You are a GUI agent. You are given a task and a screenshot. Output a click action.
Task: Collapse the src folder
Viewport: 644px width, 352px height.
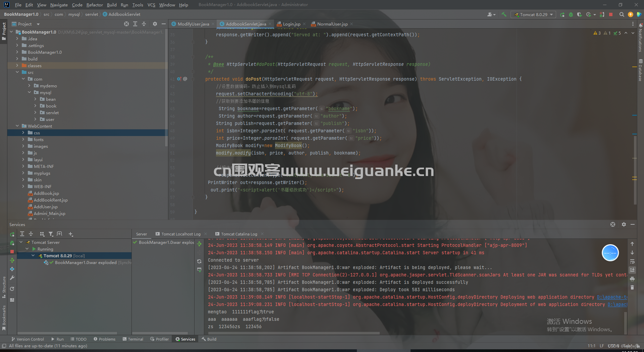coord(17,72)
